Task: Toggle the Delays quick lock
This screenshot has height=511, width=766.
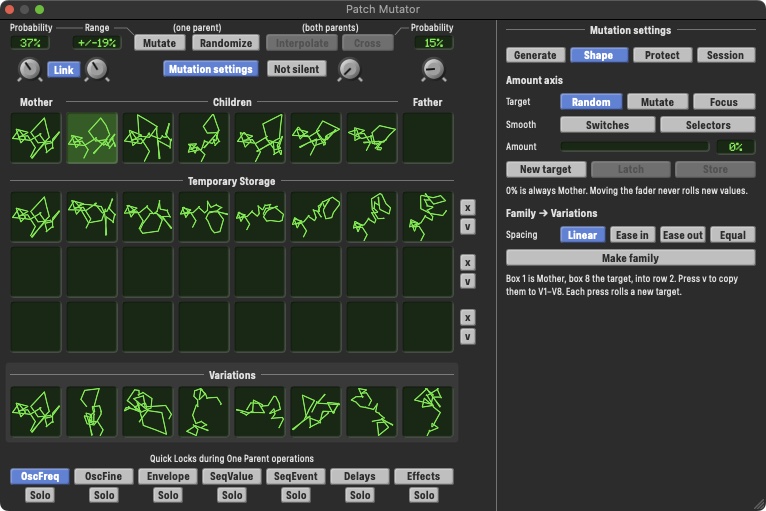Action: (360, 476)
